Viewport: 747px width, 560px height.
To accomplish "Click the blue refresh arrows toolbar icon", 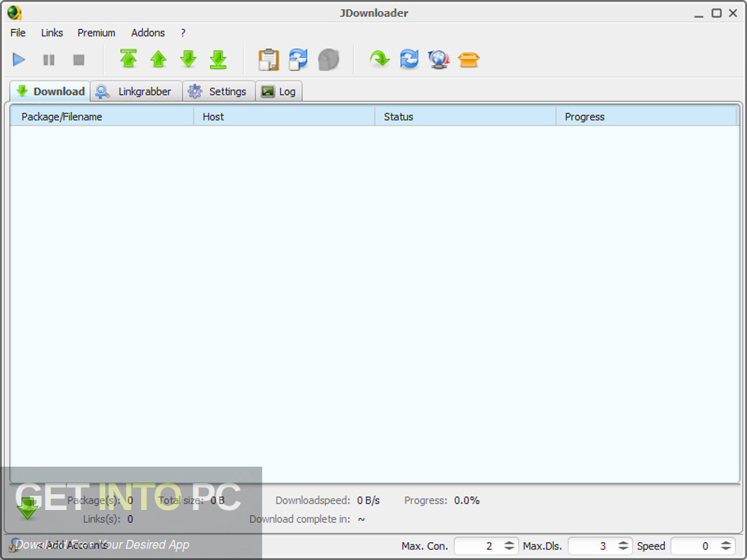I will [409, 59].
